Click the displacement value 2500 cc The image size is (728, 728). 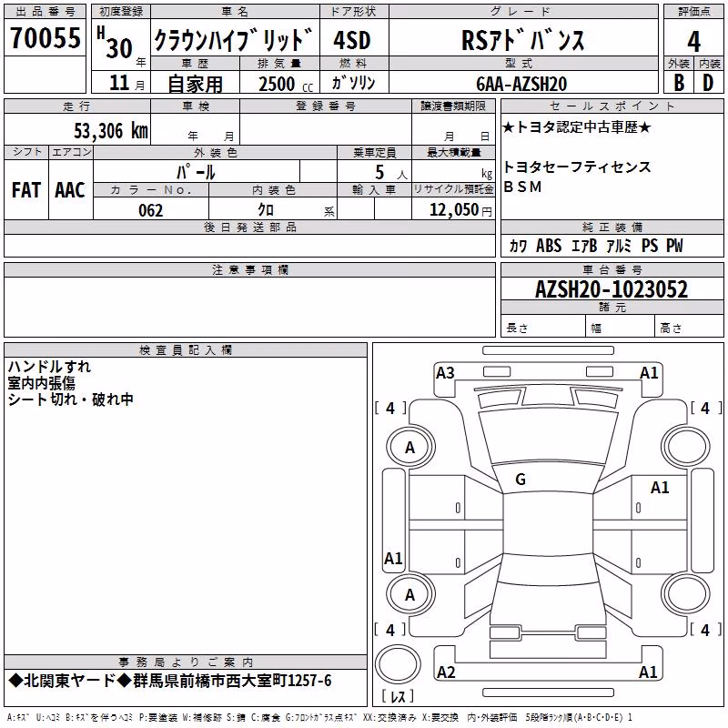click(286, 84)
